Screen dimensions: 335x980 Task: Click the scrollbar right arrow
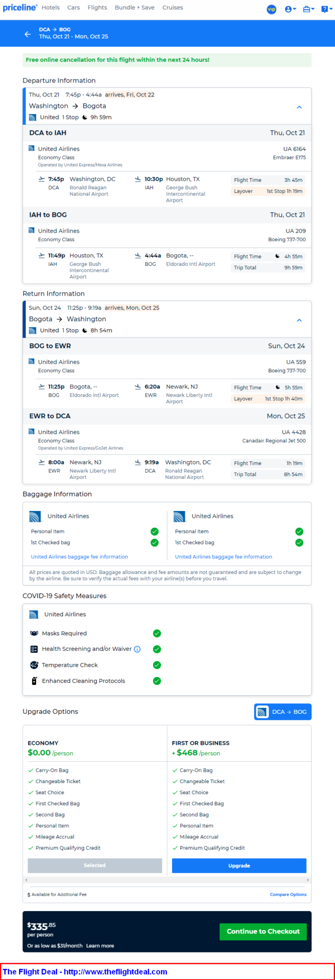[x=308, y=880]
